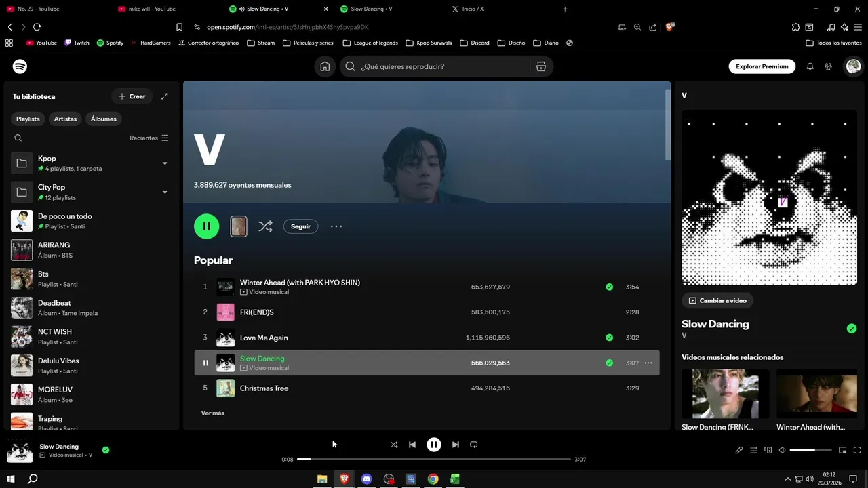Open the HardGamers bookmark
The image size is (868, 488).
pos(151,43)
